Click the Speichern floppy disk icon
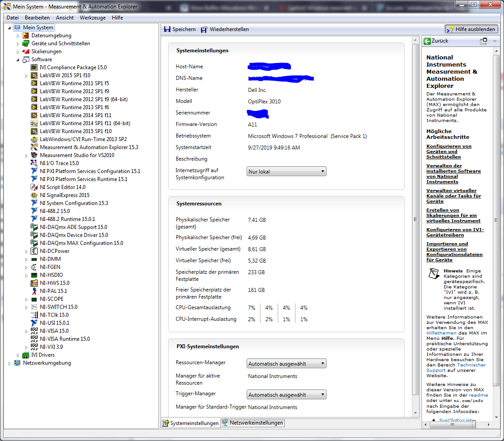Viewport: 504px width, 441px height. pyautogui.click(x=167, y=29)
